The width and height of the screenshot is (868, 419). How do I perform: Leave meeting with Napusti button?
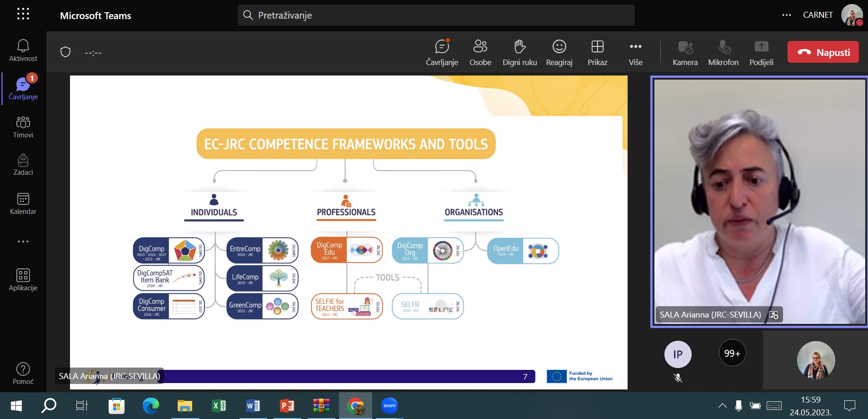(823, 52)
